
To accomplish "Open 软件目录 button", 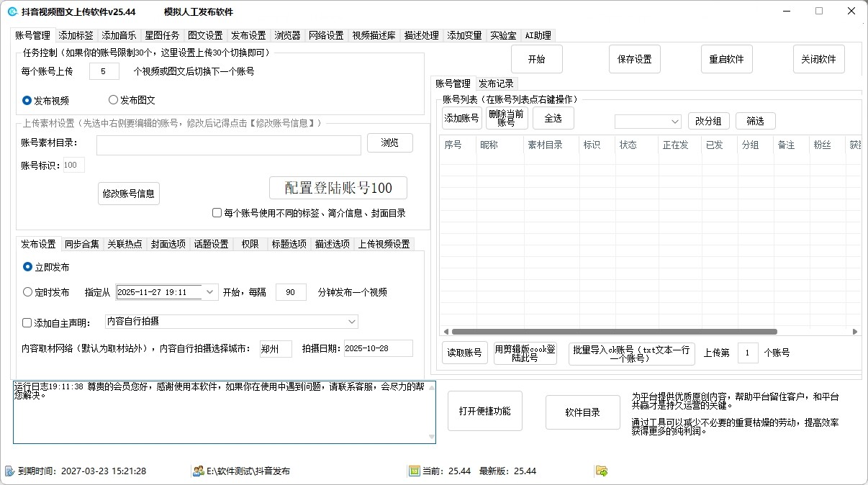I will pos(583,412).
